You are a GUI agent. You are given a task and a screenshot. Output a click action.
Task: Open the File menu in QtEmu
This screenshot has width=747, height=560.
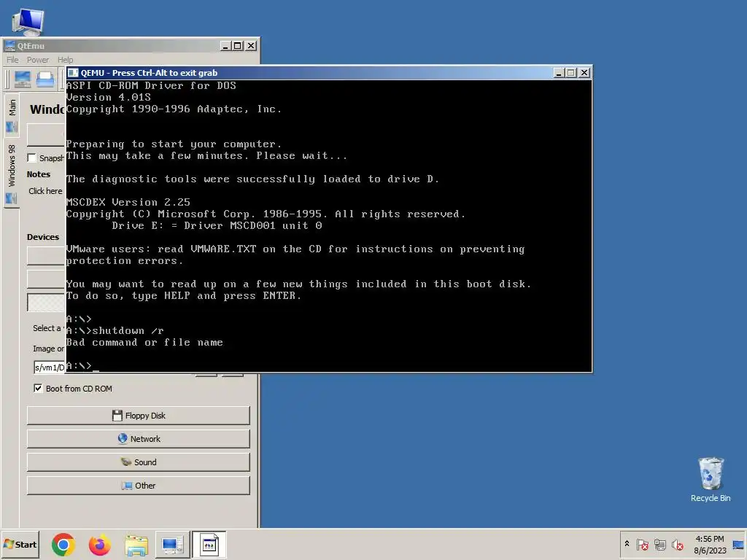(x=12, y=60)
